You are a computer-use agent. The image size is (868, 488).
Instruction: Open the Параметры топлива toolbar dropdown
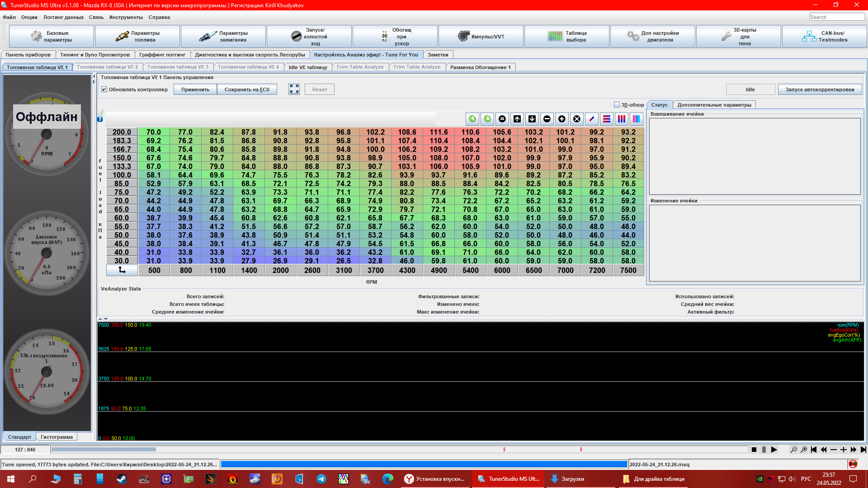[x=137, y=37]
